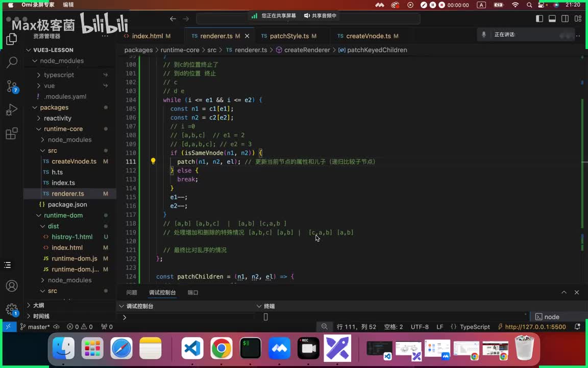
Task: Open Google Chrome from the dock
Action: click(x=222, y=349)
